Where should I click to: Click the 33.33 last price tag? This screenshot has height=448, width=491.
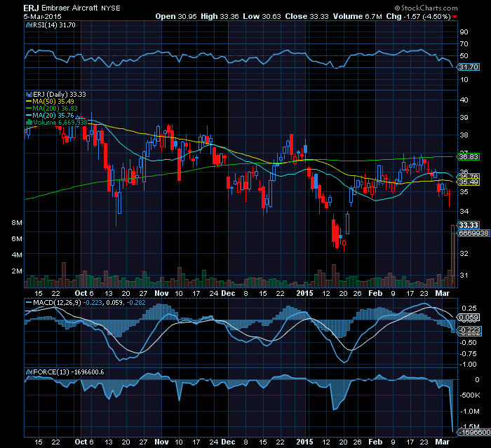point(469,225)
